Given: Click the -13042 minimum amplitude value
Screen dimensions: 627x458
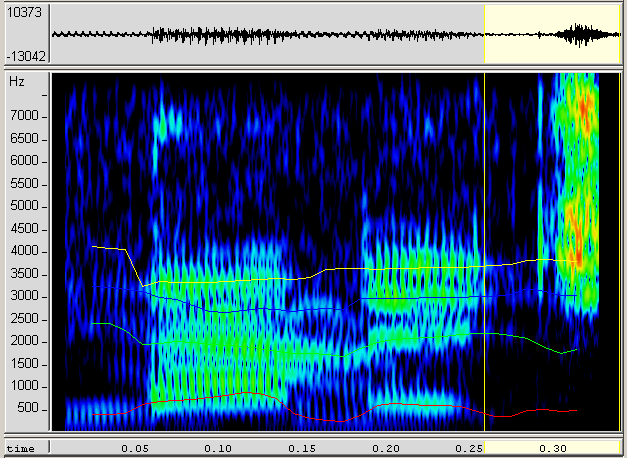Looking at the screenshot, I should coord(24,56).
